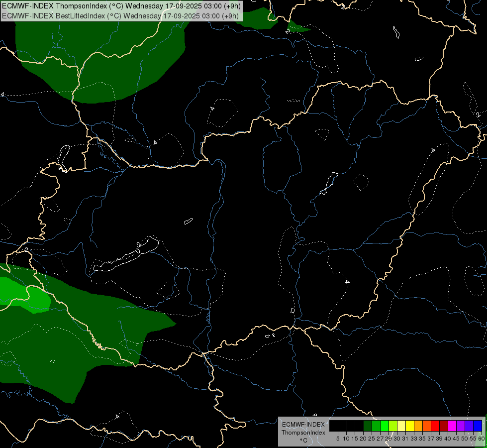
Task: Pick the yellow 31–33 legend swatch
Action: pyautogui.click(x=410, y=426)
